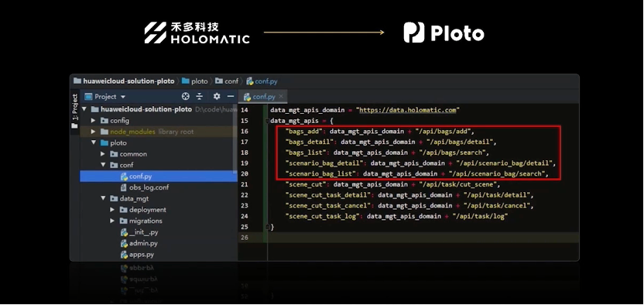Click the node_modules folder icon

click(x=104, y=132)
